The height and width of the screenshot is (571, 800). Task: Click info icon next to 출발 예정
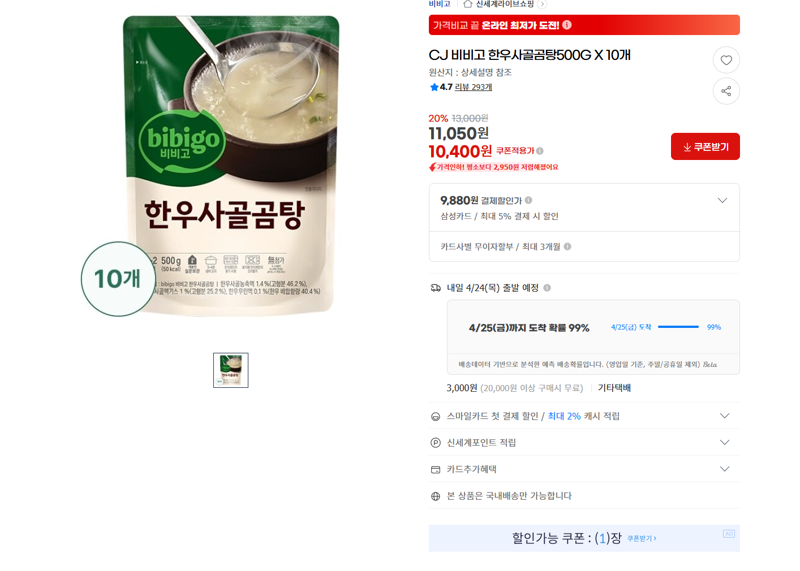click(x=547, y=288)
